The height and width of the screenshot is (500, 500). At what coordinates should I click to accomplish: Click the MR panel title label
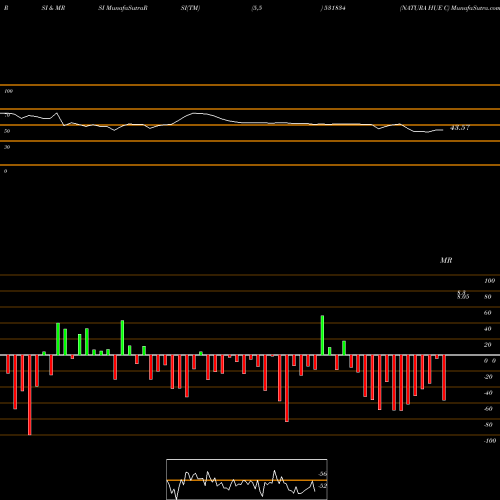coord(446,260)
